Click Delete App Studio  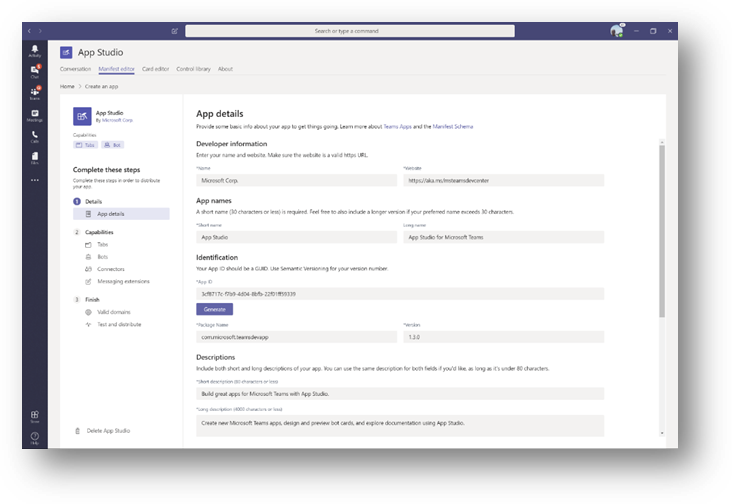(x=108, y=431)
